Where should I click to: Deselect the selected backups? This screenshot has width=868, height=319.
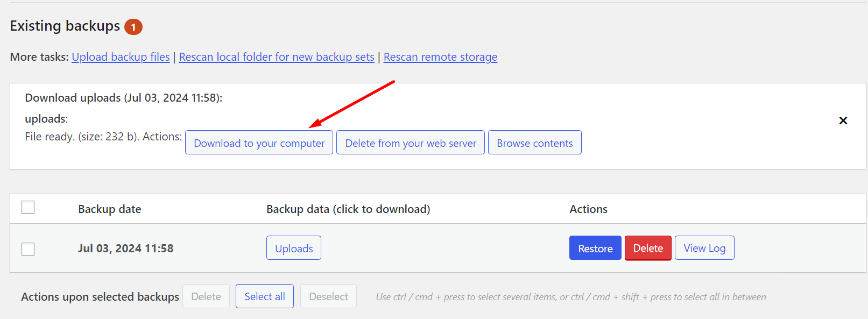click(328, 296)
